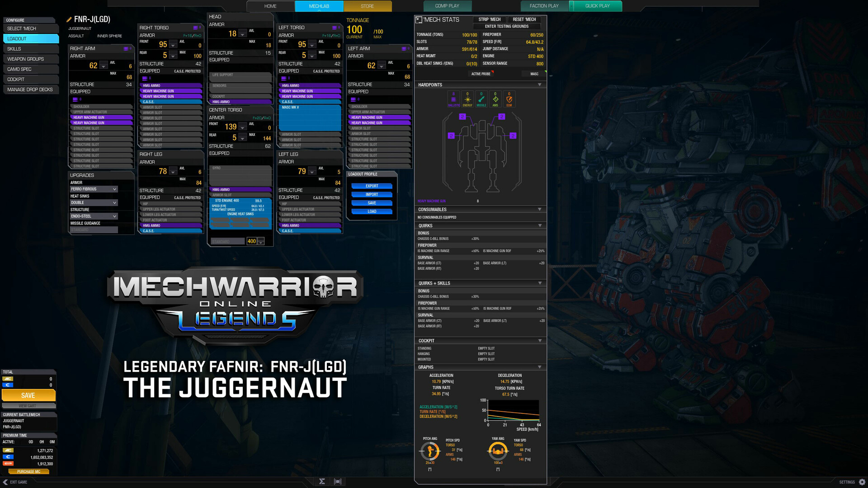Switch to the STORE tab
The width and height of the screenshot is (868, 488).
(367, 6)
